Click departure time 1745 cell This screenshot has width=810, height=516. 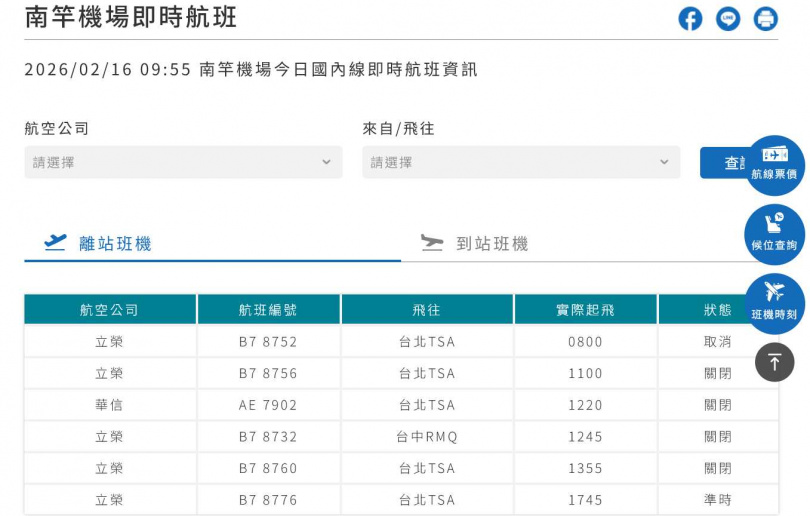pyautogui.click(x=586, y=500)
